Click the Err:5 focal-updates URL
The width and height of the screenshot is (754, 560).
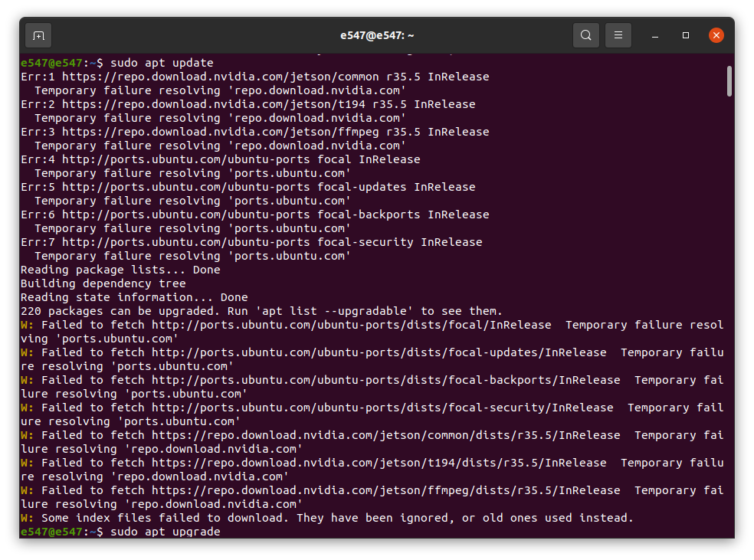(x=186, y=187)
